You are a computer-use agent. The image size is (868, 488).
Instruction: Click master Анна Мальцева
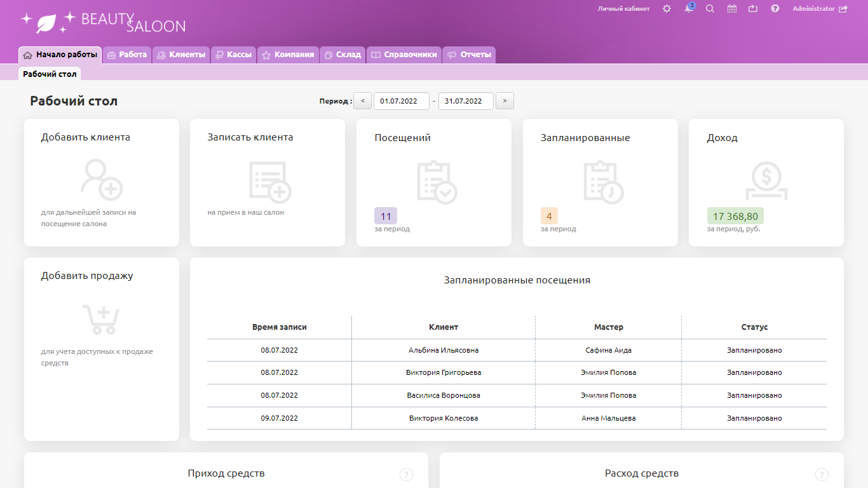click(609, 418)
